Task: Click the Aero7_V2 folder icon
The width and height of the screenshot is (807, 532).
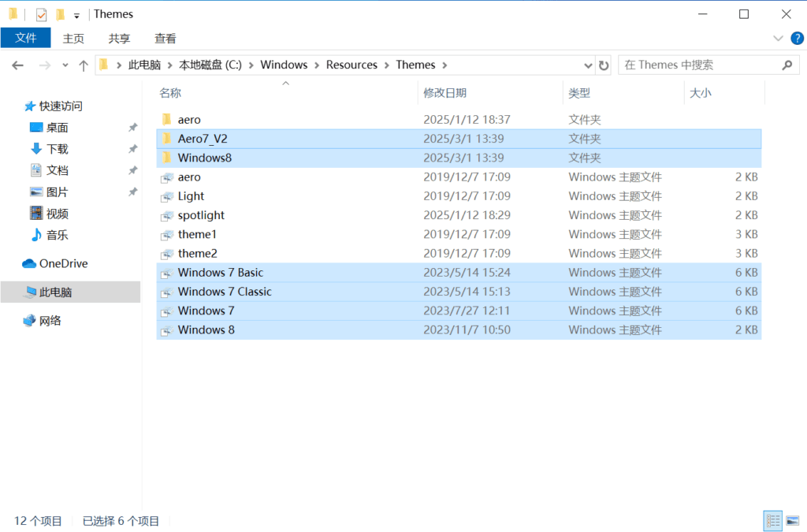Action: [166, 139]
